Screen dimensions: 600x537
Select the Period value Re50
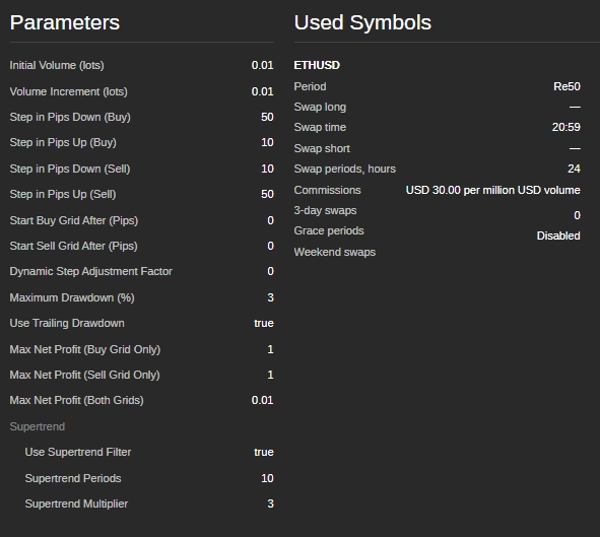566,87
